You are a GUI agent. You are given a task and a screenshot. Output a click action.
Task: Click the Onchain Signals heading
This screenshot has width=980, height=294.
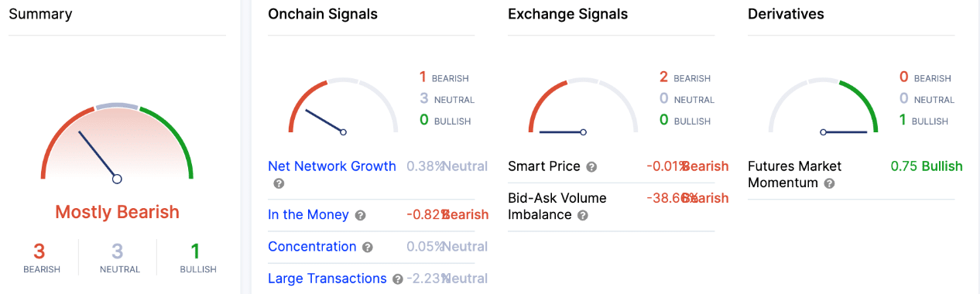[323, 14]
